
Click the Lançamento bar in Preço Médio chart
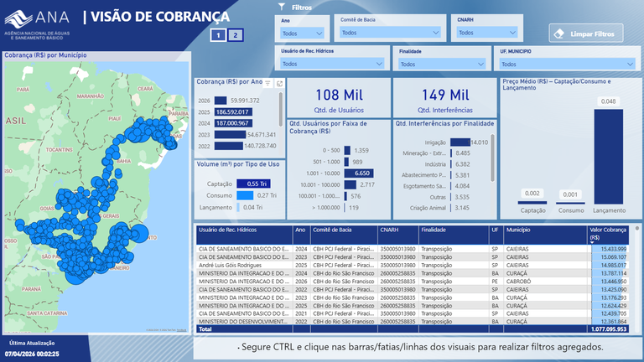coord(608,155)
